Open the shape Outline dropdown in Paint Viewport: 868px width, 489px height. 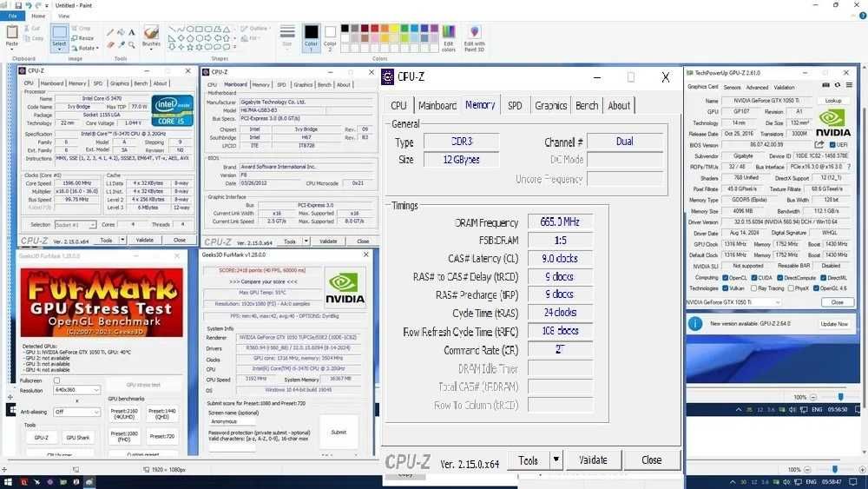(255, 29)
